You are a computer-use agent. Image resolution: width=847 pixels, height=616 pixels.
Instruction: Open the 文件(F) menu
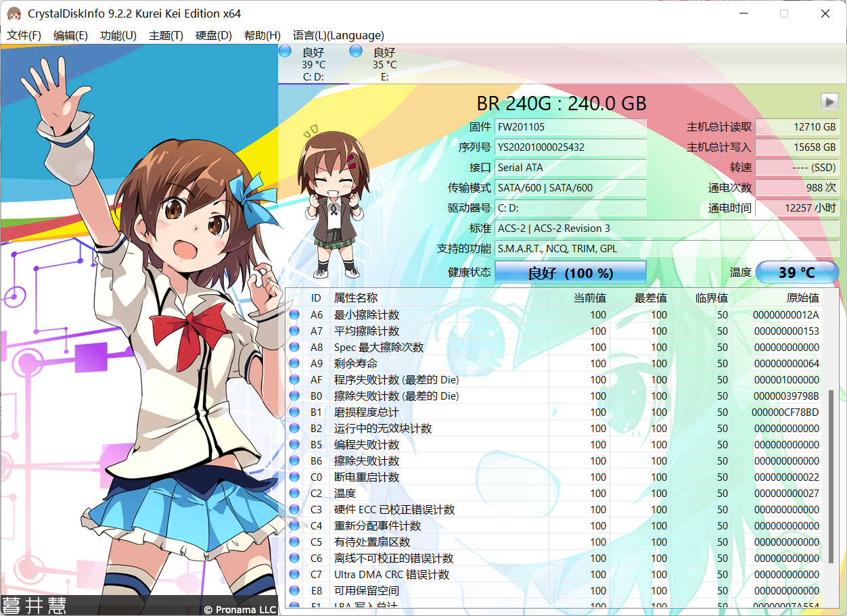tap(24, 35)
